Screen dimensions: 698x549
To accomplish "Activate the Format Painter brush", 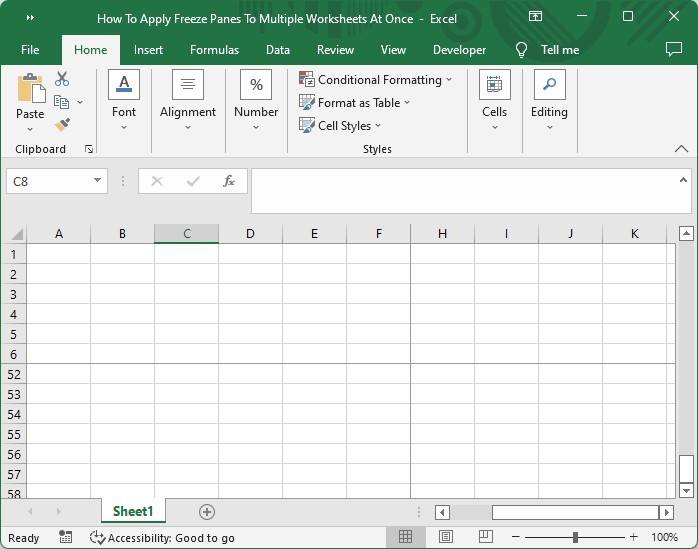I will (x=62, y=125).
